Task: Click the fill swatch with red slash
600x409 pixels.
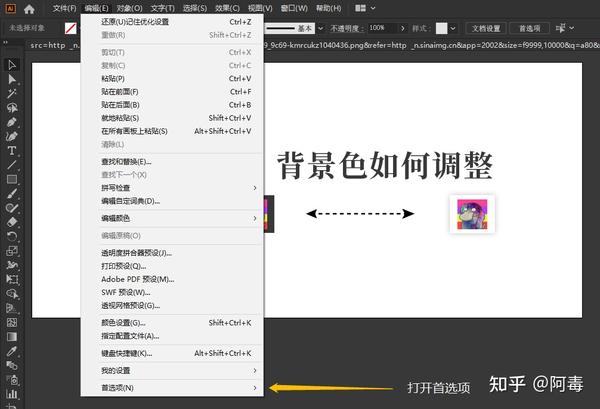Action: 70,28
